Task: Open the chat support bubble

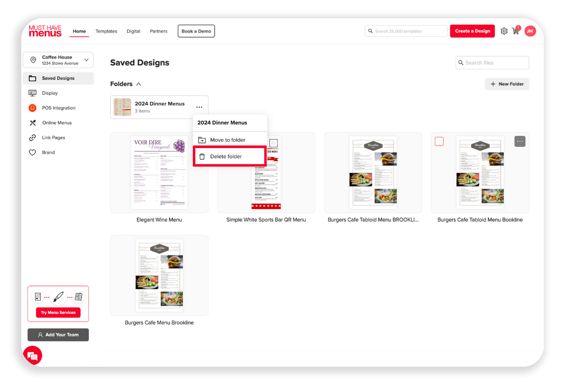Action: pyautogui.click(x=33, y=356)
